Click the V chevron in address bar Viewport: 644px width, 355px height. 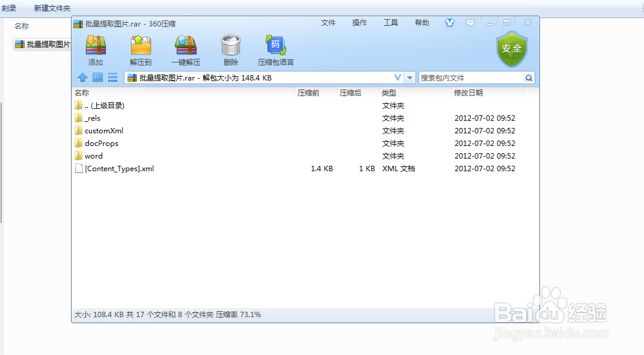[x=397, y=77]
